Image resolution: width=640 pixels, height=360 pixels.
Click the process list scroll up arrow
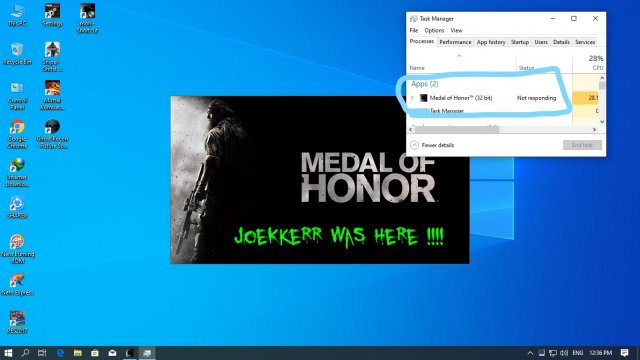click(602, 78)
